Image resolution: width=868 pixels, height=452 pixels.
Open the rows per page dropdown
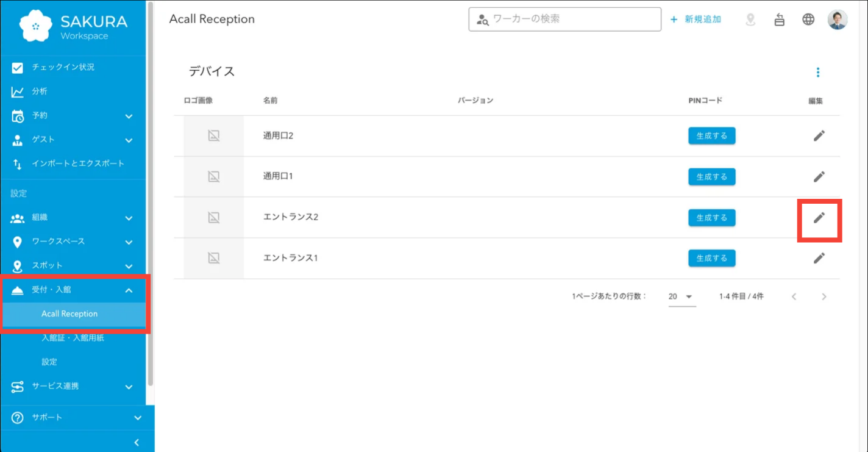click(682, 296)
